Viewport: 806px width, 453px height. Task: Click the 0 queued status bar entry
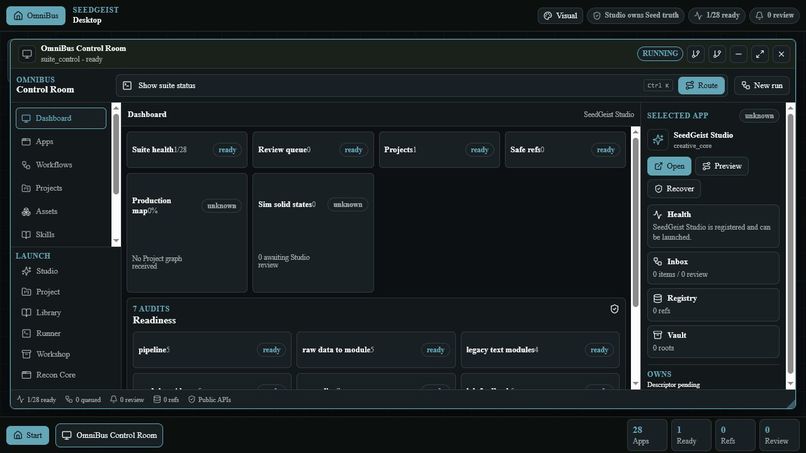tap(83, 400)
